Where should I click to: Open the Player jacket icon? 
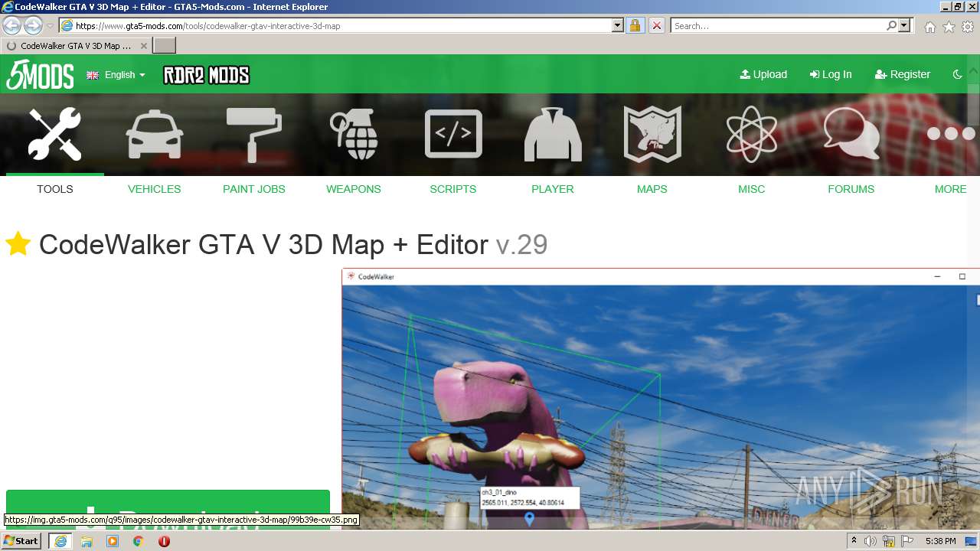click(x=553, y=134)
